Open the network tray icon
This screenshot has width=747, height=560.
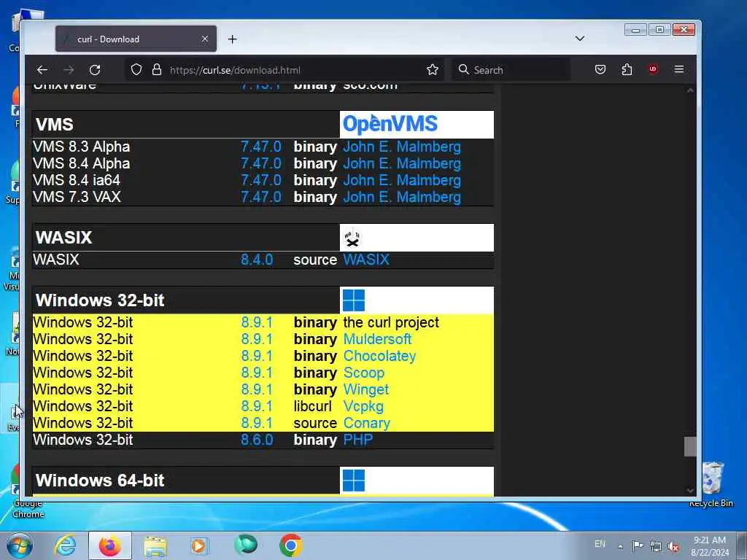656,546
